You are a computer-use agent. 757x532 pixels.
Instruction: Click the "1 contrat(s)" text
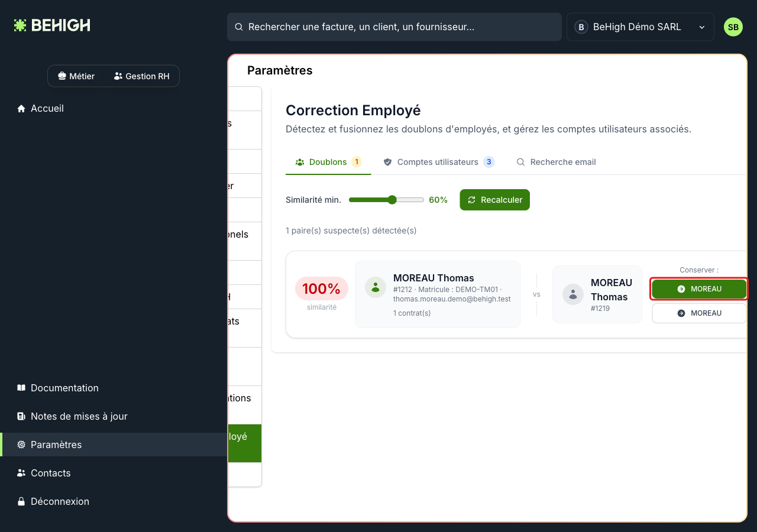[x=412, y=313]
